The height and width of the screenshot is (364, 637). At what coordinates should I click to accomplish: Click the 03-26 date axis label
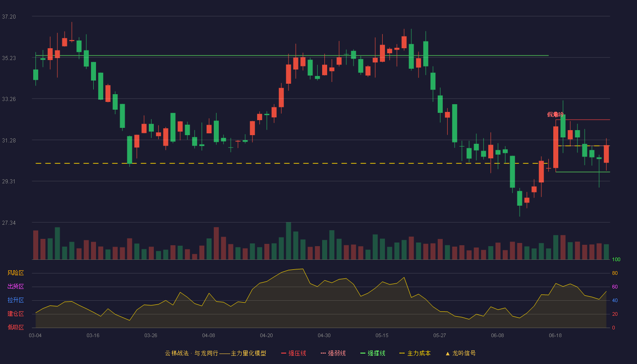[x=151, y=335]
